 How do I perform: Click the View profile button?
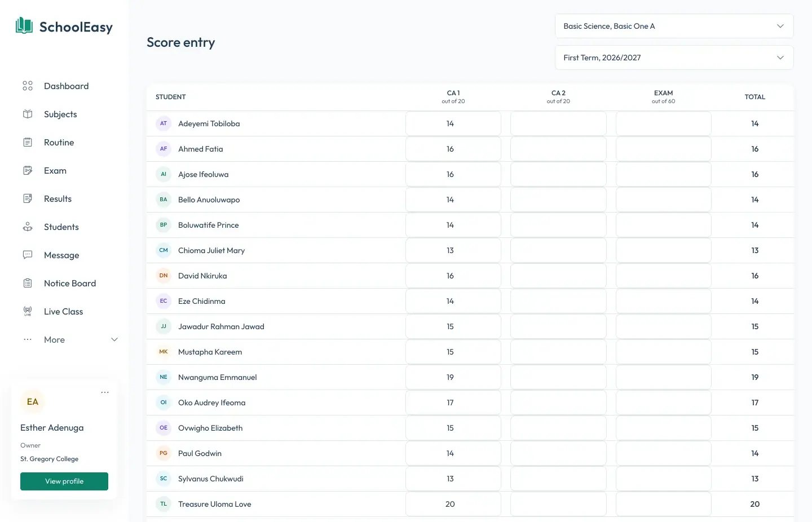[x=64, y=481]
